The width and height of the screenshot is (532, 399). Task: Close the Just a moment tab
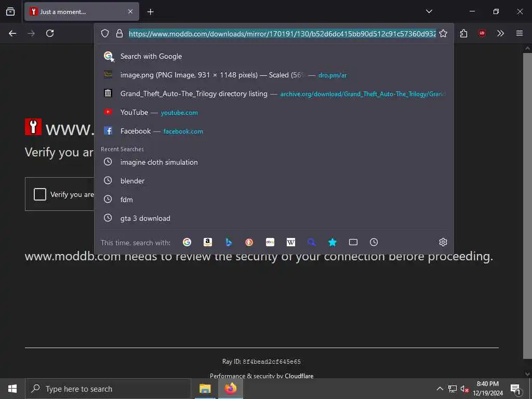(130, 12)
